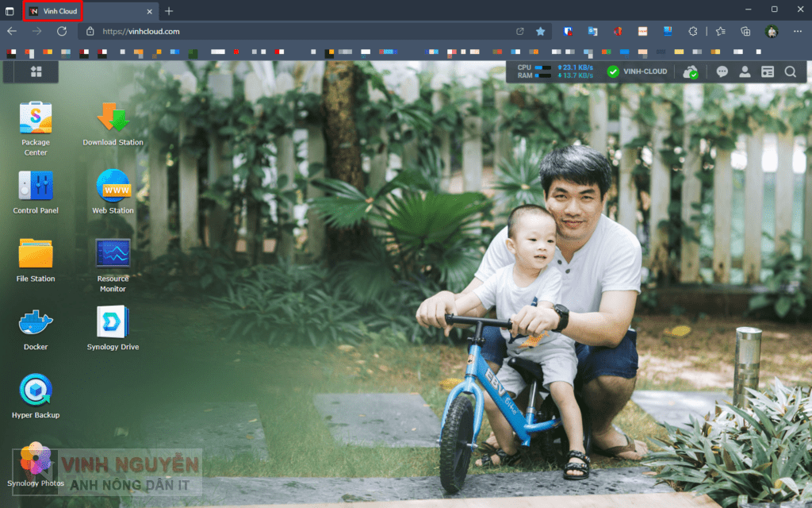
Task: Launch Hyper Backup
Action: [36, 390]
